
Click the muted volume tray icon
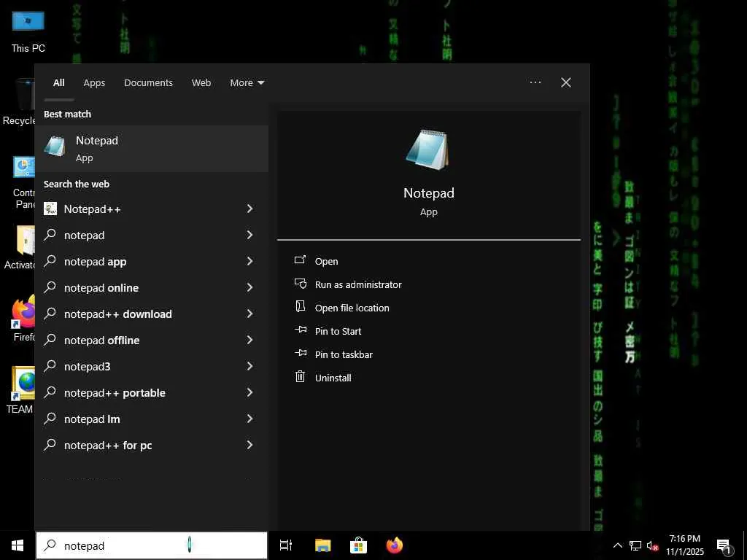tap(652, 545)
